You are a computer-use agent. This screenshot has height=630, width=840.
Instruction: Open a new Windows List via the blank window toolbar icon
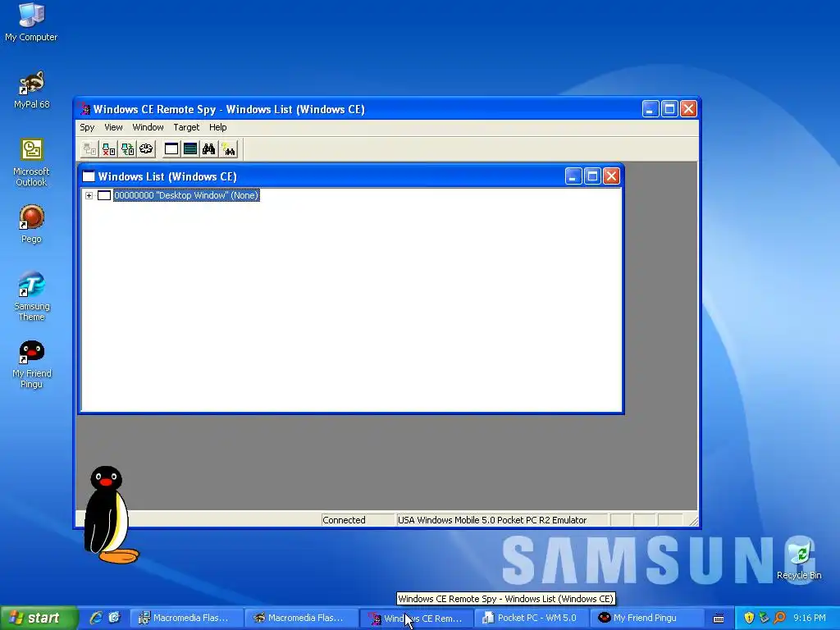tap(171, 149)
